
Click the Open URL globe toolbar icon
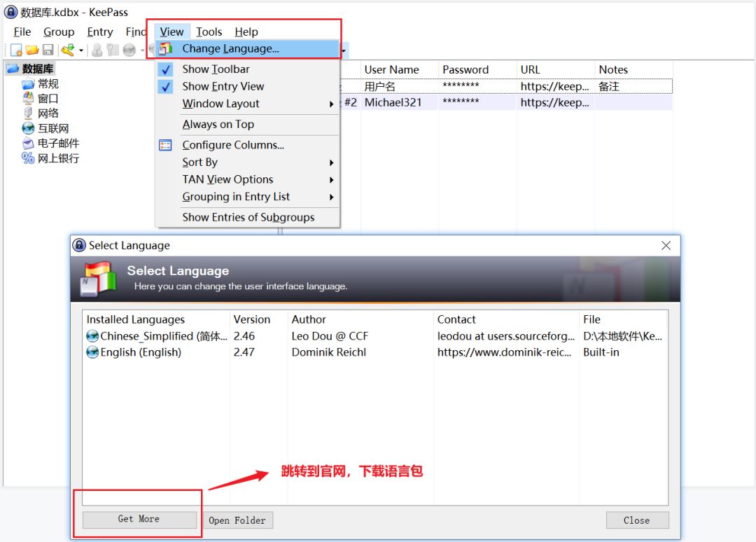point(129,50)
